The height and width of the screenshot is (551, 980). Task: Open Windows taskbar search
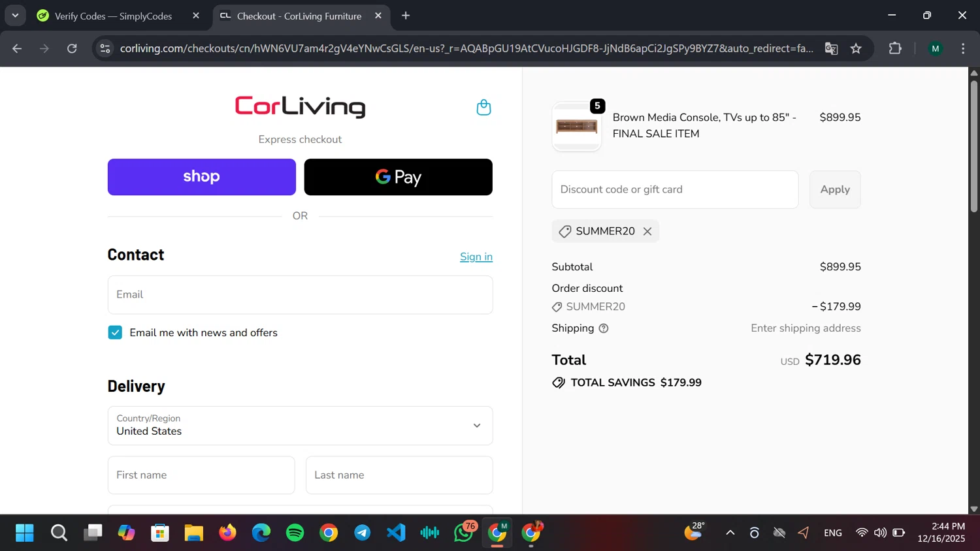coord(59,533)
